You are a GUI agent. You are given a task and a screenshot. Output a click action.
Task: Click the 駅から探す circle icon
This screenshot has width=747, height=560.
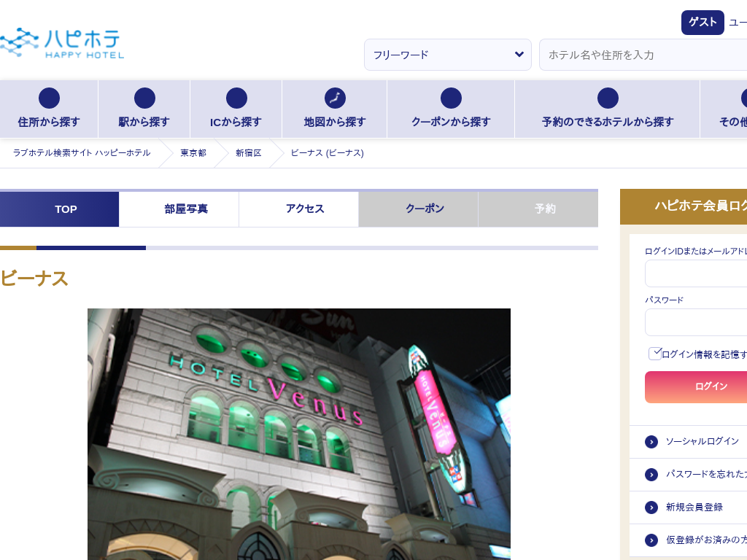pyautogui.click(x=144, y=98)
